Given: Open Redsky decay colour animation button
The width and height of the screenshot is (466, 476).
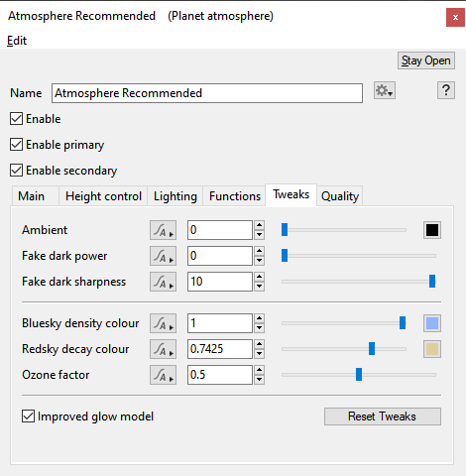Looking at the screenshot, I should click(163, 349).
